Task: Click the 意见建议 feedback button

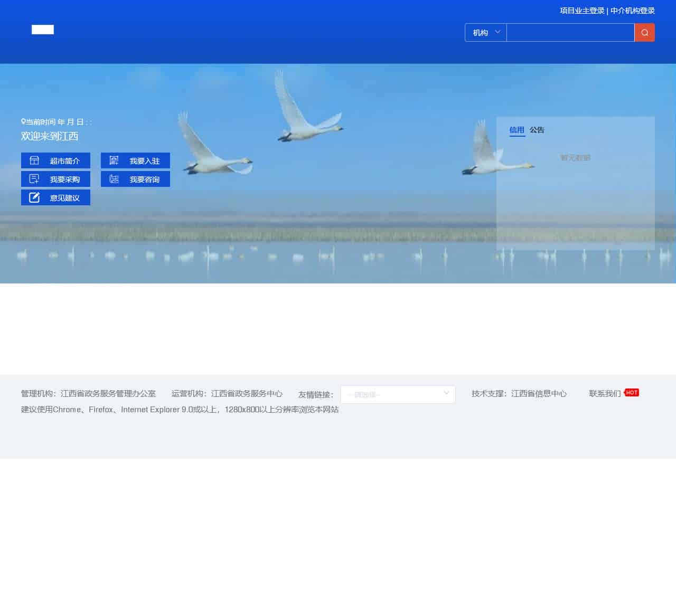Action: tap(55, 197)
